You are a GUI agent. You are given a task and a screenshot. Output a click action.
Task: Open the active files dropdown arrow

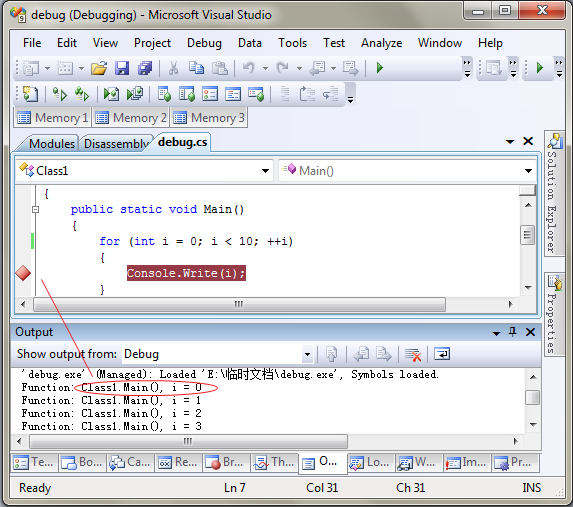(510, 141)
